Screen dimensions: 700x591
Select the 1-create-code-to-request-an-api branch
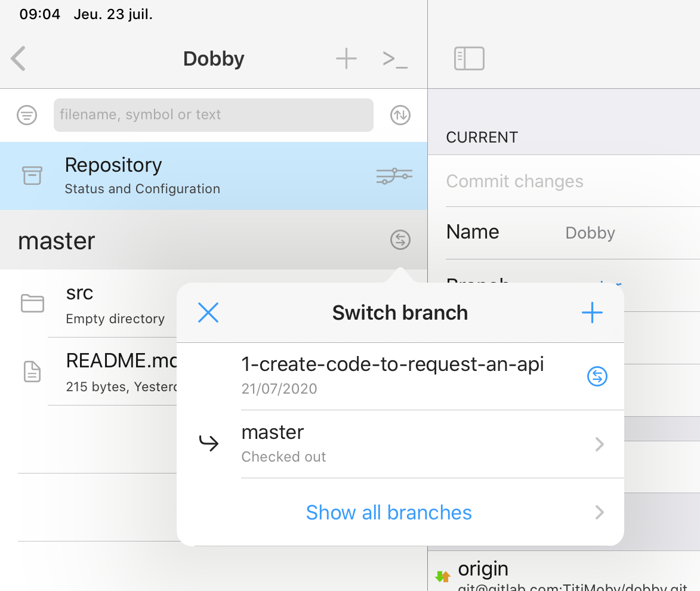392,375
